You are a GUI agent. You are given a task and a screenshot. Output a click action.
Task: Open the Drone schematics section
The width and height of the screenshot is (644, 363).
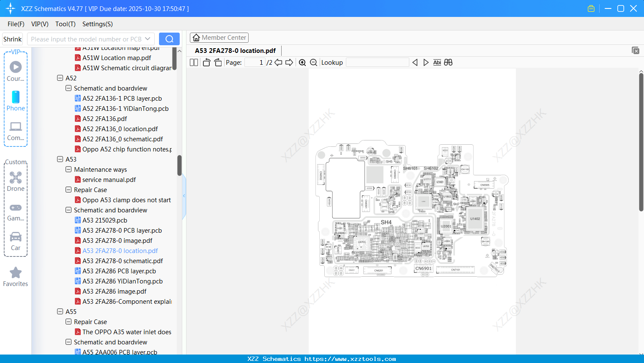[15, 181]
